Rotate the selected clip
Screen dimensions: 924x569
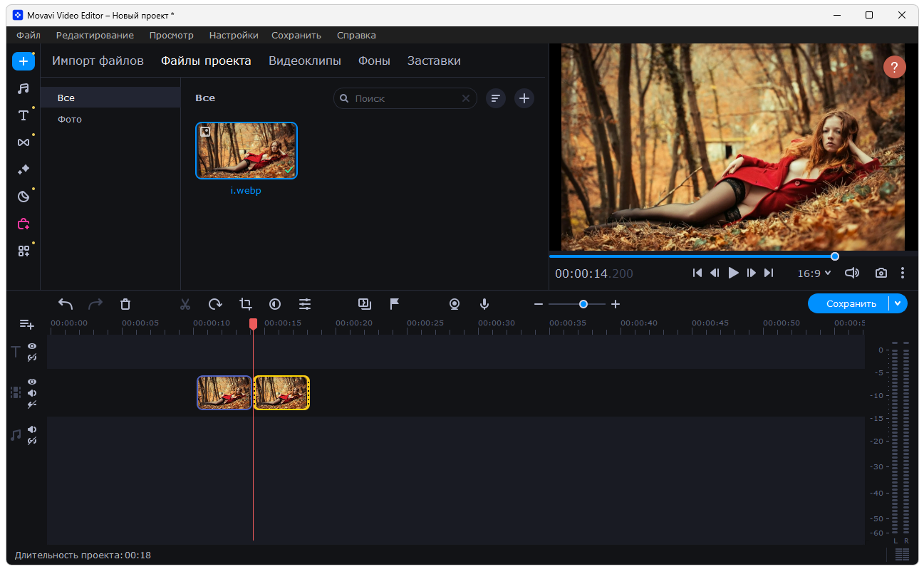tap(215, 304)
